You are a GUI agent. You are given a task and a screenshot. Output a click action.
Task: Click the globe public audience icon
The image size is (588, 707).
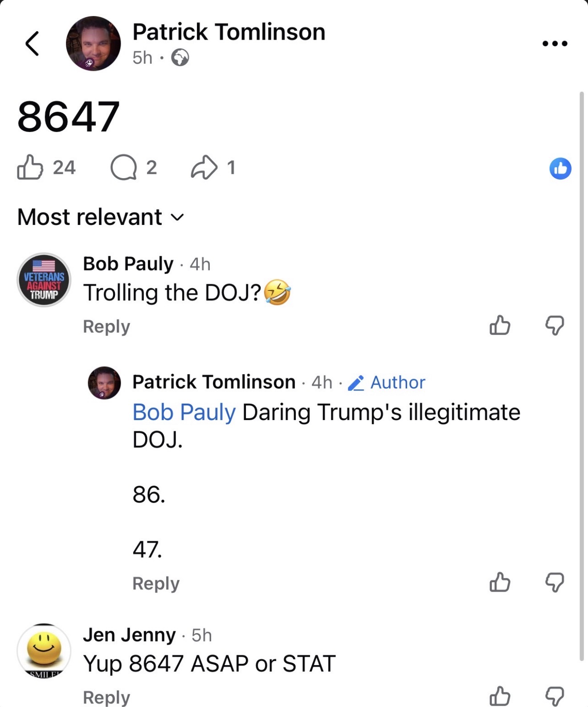click(180, 57)
